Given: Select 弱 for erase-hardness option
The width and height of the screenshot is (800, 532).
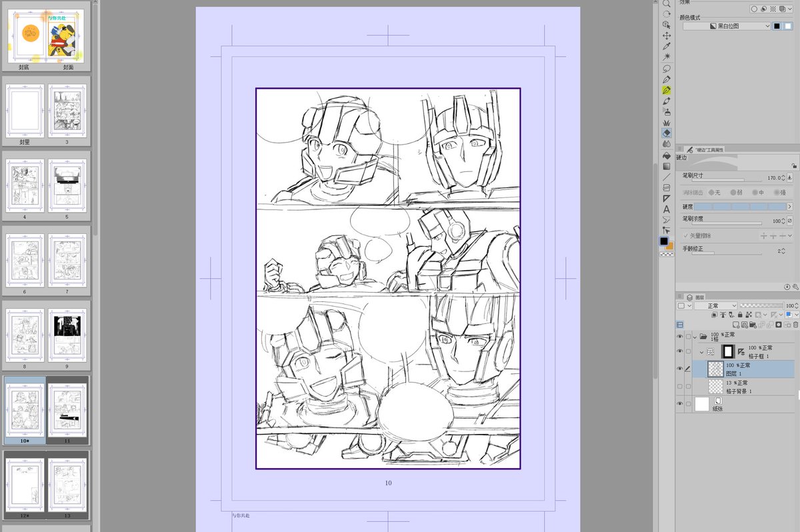Looking at the screenshot, I should click(737, 193).
